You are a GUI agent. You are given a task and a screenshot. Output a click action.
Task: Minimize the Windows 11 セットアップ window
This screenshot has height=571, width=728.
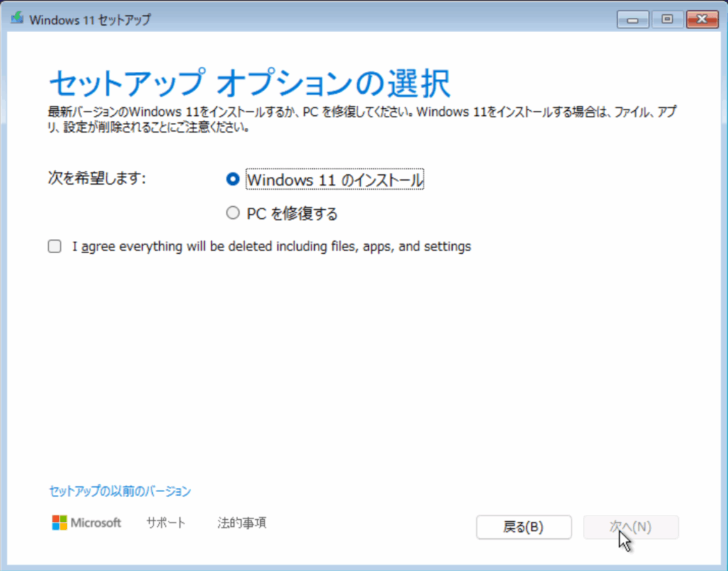coord(632,19)
